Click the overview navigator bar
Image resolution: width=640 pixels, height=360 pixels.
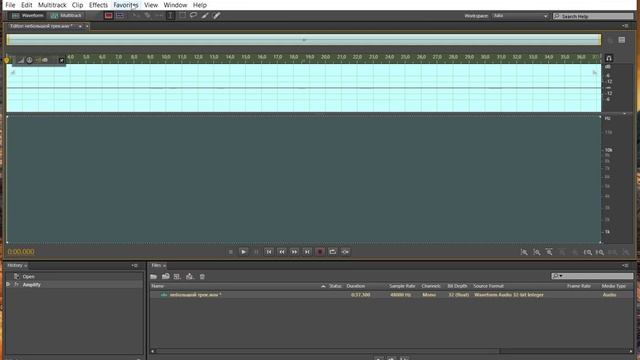coord(304,40)
